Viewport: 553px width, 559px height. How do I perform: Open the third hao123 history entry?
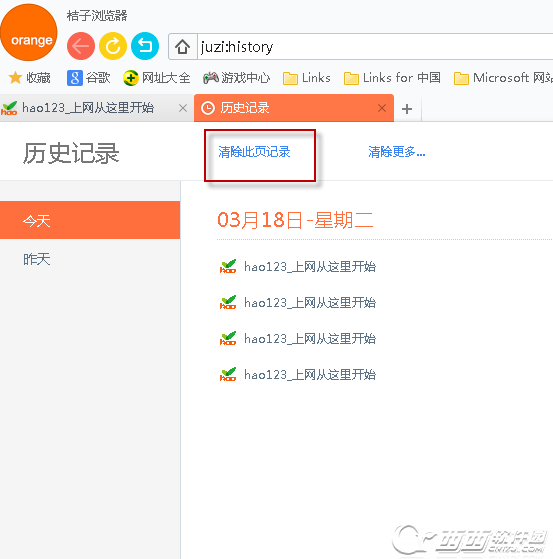pos(298,339)
